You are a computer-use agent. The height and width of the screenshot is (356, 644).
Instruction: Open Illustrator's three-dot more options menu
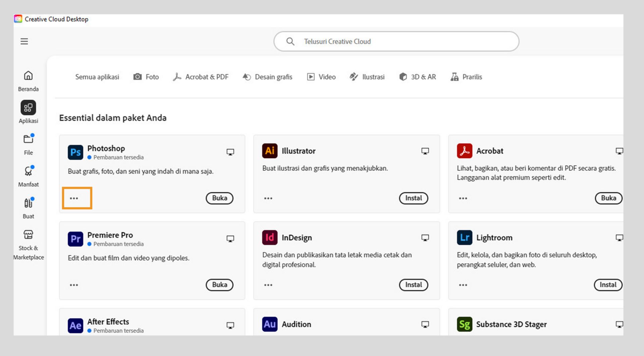pos(268,198)
